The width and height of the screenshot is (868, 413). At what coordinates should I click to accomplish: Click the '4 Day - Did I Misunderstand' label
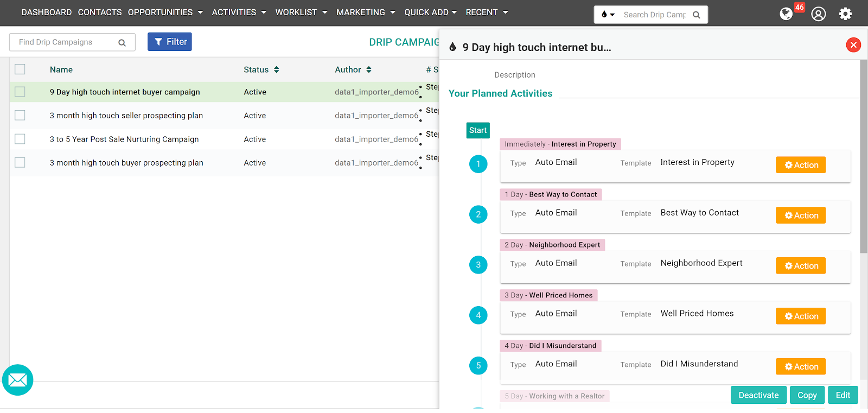551,346
